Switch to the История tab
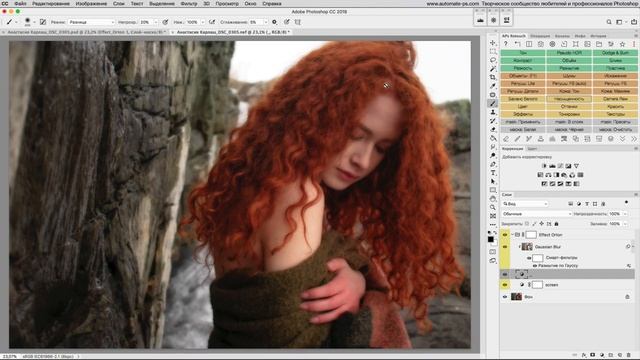 coord(598,36)
